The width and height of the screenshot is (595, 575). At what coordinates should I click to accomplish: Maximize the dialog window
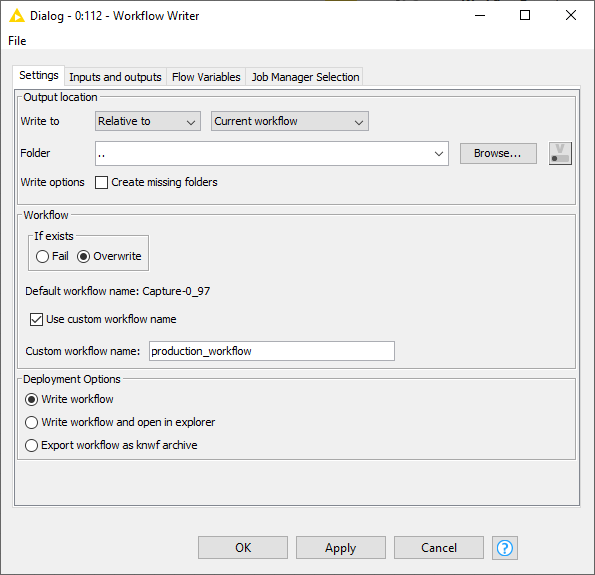(x=525, y=16)
